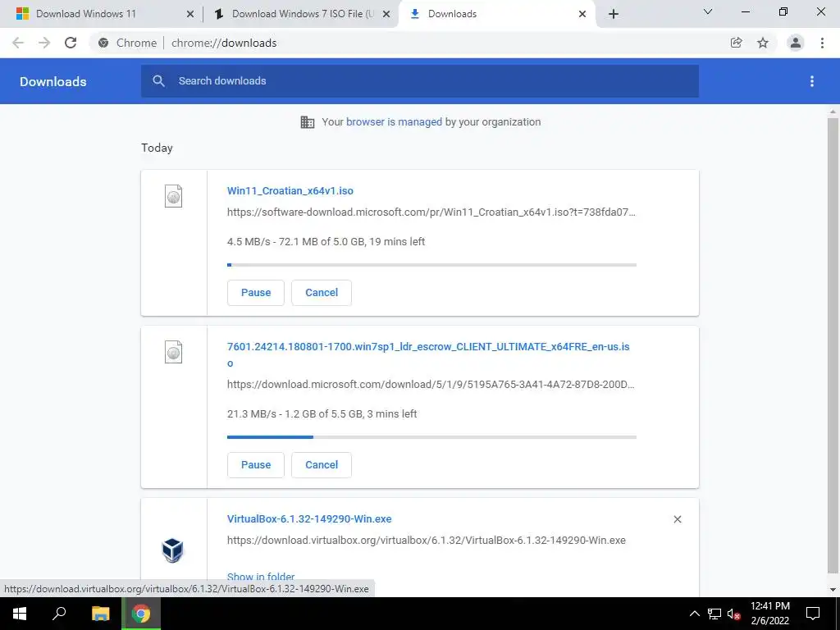Open the Downloads page more actions menu
This screenshot has width=840, height=630.
pyautogui.click(x=812, y=81)
